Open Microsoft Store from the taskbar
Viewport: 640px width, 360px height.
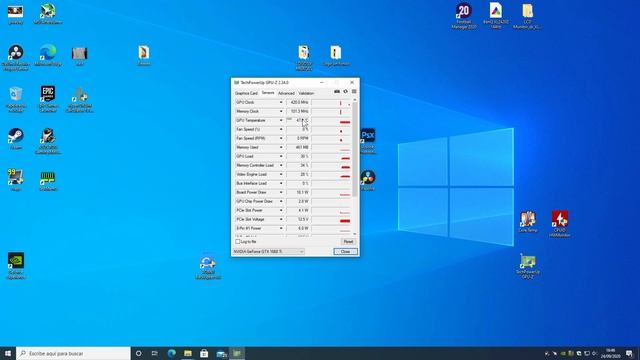[204, 353]
